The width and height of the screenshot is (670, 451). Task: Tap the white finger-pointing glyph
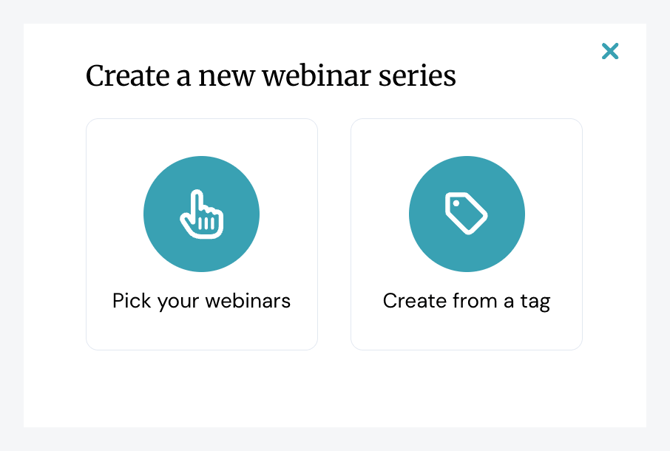[x=201, y=214]
